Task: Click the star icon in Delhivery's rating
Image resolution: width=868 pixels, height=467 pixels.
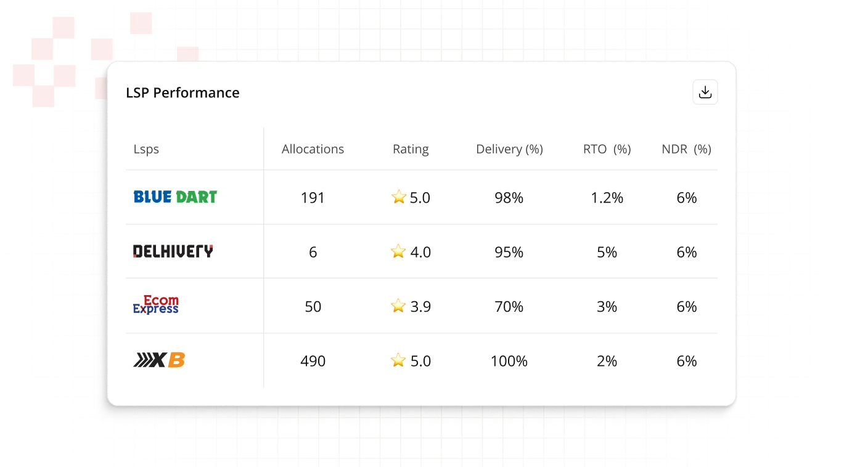Action: click(399, 251)
